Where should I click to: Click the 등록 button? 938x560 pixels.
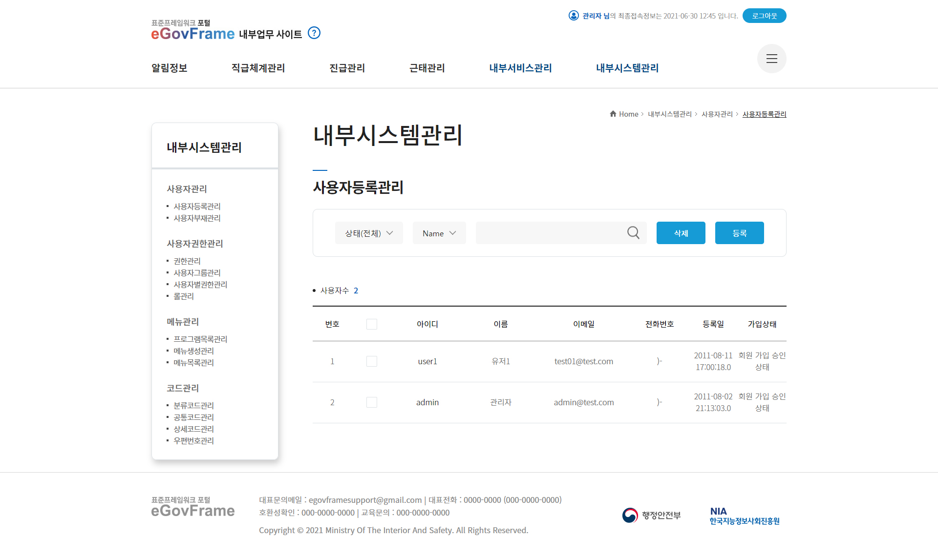point(739,233)
